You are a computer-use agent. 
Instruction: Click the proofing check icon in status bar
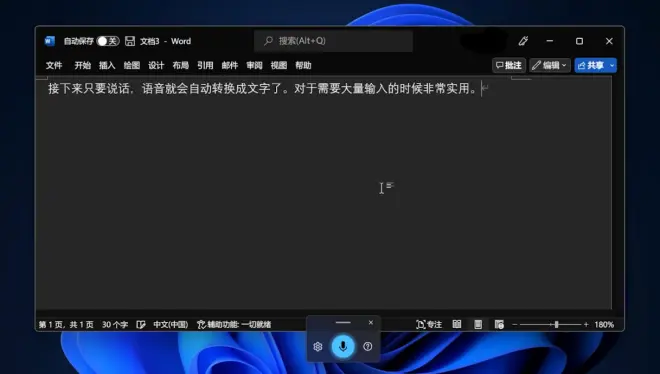pos(141,324)
